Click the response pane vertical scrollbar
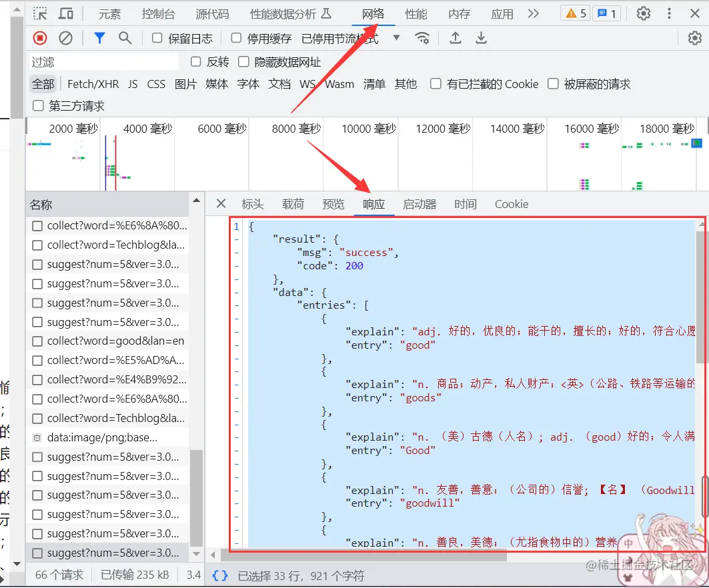The width and height of the screenshot is (709, 588). 700,297
